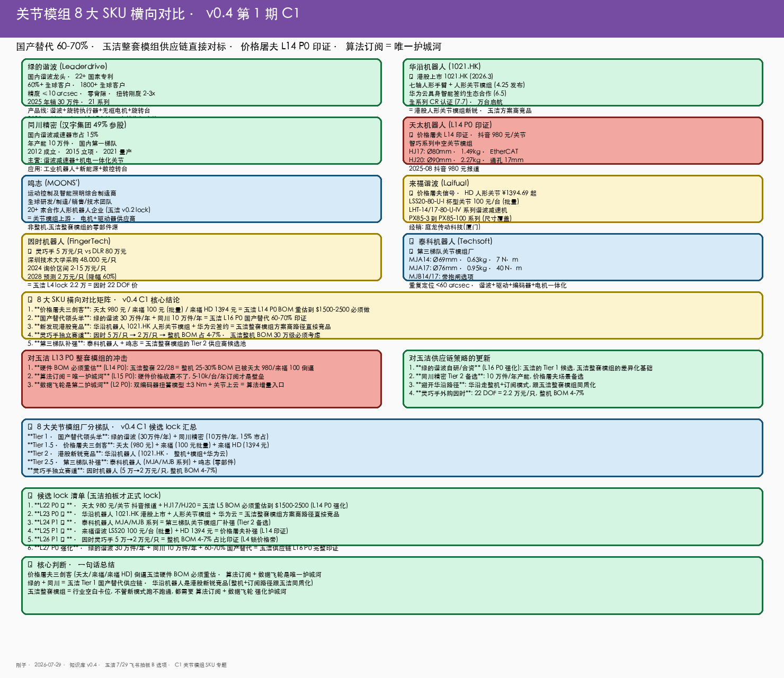Screen dimensions: 784x678
Task: Select the card title "鸣志 (MOONS')"
Action: tap(54, 183)
